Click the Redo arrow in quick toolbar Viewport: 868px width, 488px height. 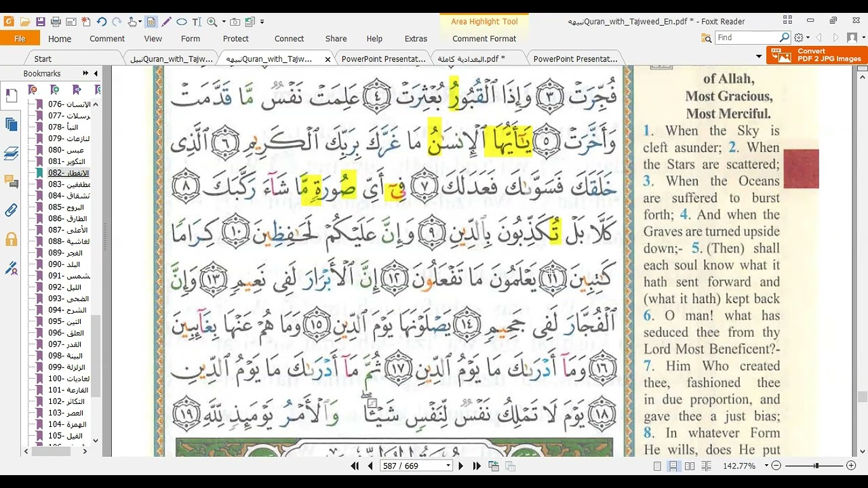tap(115, 22)
